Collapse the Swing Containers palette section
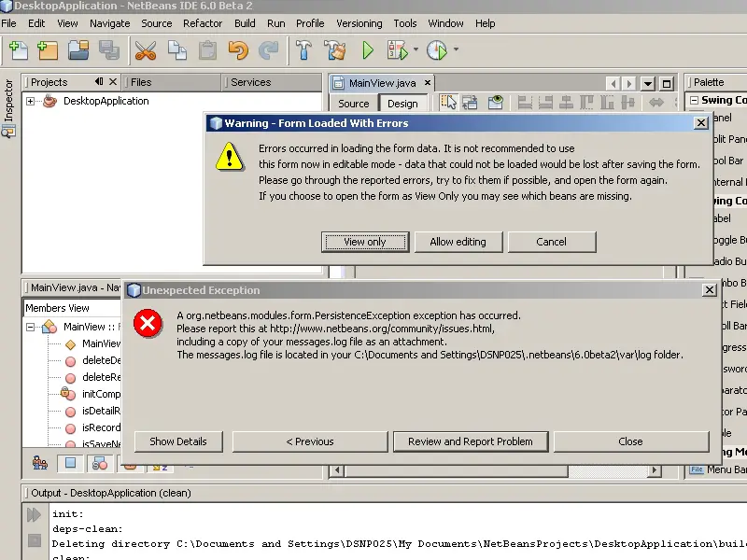 pyautogui.click(x=694, y=100)
